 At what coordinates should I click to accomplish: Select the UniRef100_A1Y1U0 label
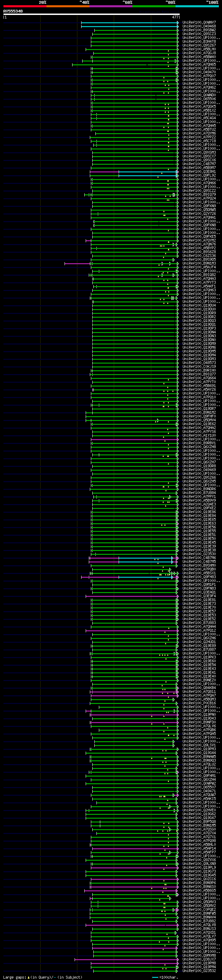pos(199,435)
